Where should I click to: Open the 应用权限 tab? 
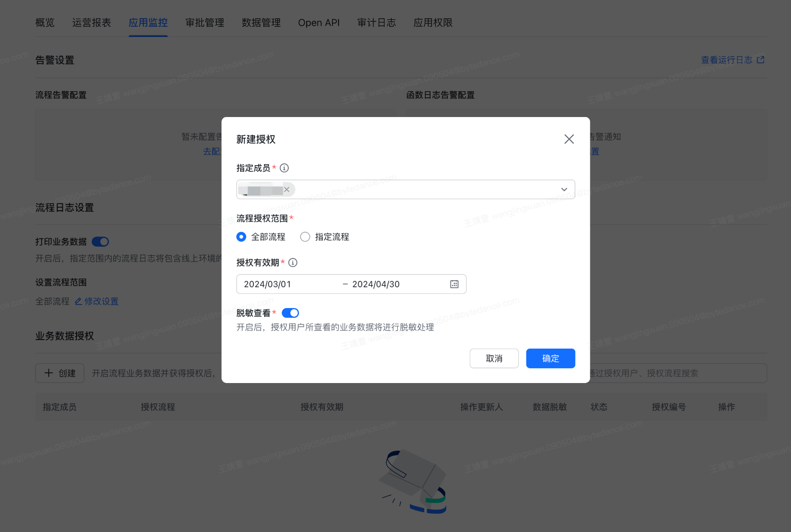pyautogui.click(x=433, y=23)
